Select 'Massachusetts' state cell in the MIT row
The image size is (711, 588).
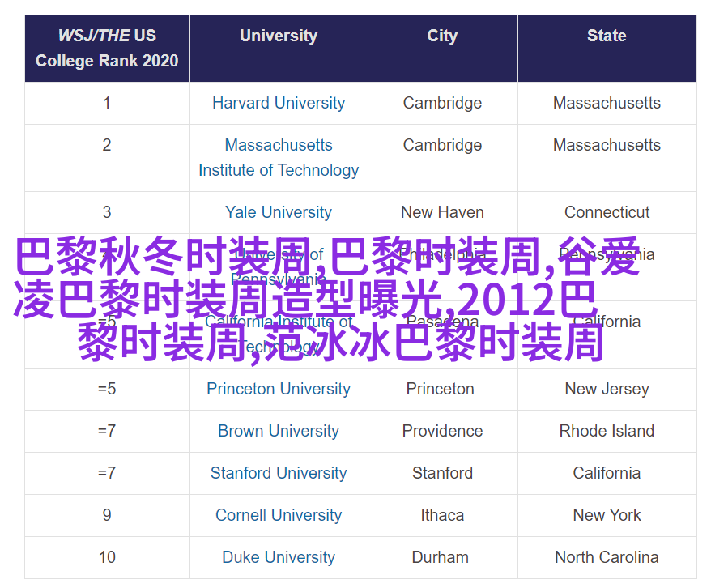point(607,145)
